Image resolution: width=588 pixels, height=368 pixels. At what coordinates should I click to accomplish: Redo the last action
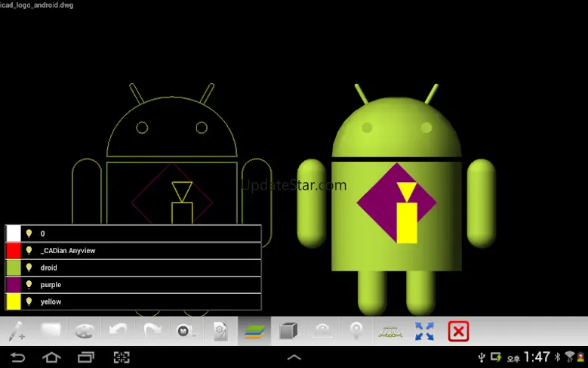152,330
